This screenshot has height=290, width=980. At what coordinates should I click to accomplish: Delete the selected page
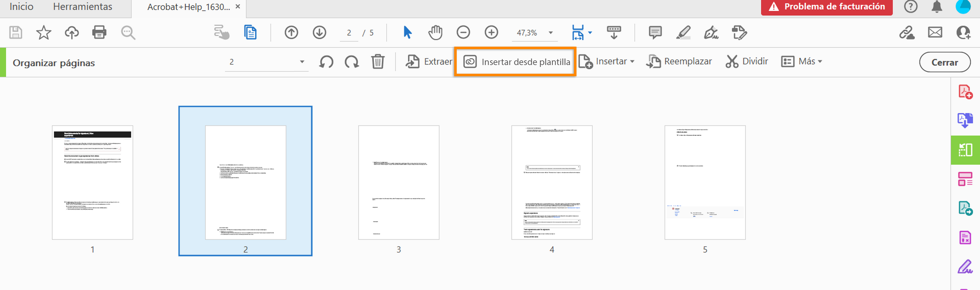(378, 62)
